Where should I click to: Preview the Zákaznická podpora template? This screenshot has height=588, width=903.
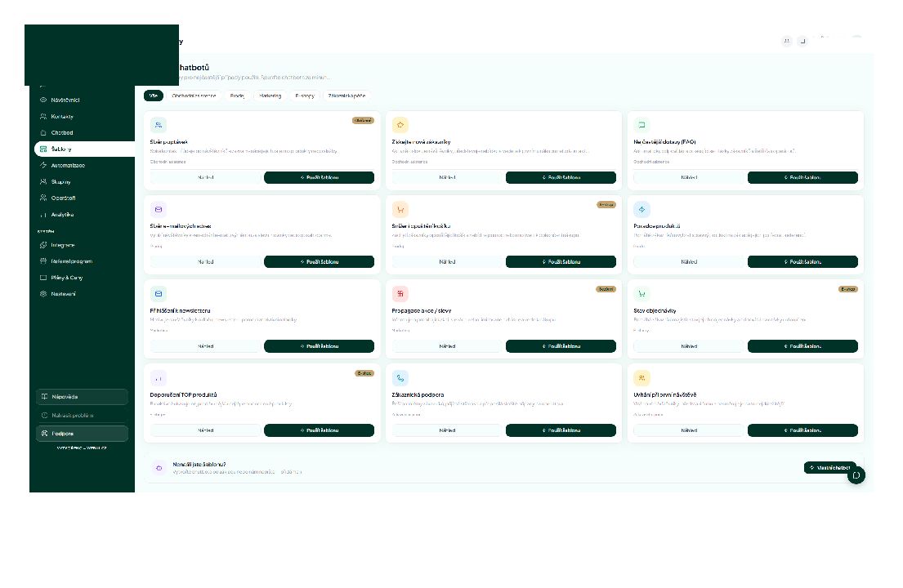tap(448, 430)
